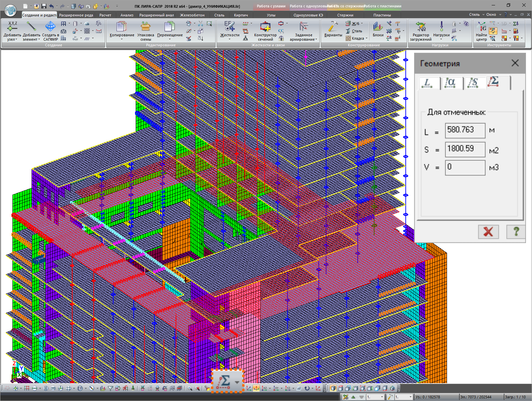Open Создать в САПФИР tool
Image resolution: width=532 pixels, height=401 pixels.
pyautogui.click(x=50, y=27)
